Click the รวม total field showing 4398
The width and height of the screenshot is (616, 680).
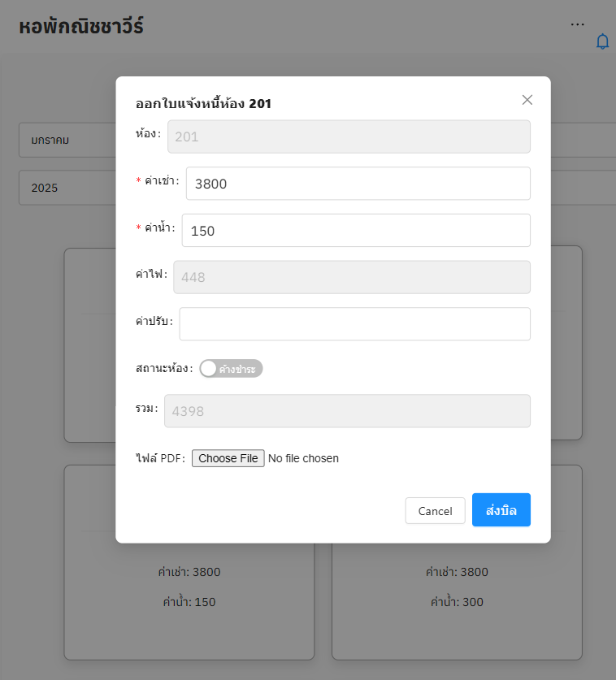(347, 411)
